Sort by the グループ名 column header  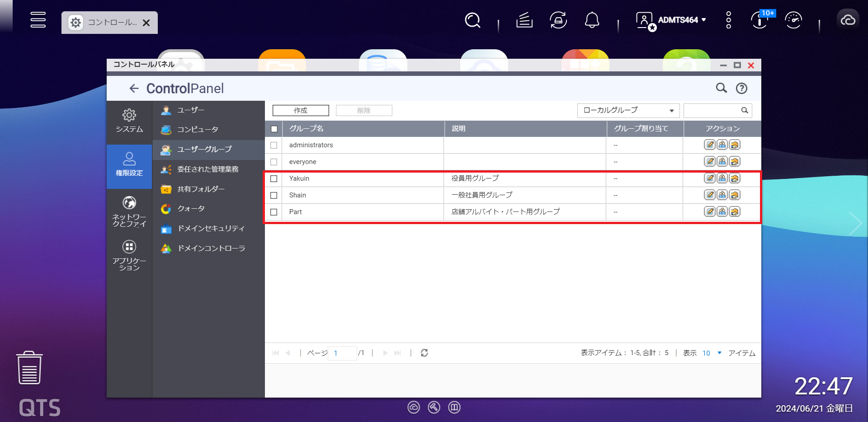point(363,129)
